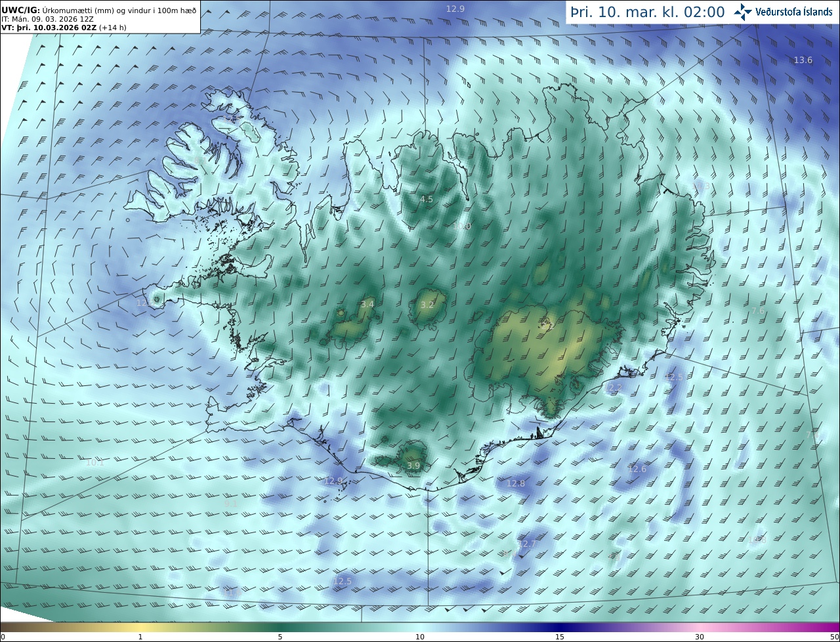Click the 12.7 value label
The height and width of the screenshot is (642, 840).
(x=528, y=544)
